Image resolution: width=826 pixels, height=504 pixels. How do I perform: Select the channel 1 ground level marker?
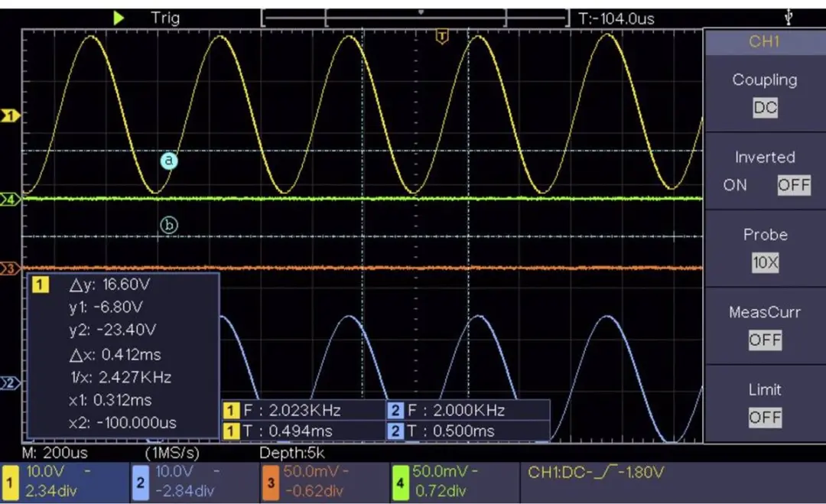tap(10, 115)
